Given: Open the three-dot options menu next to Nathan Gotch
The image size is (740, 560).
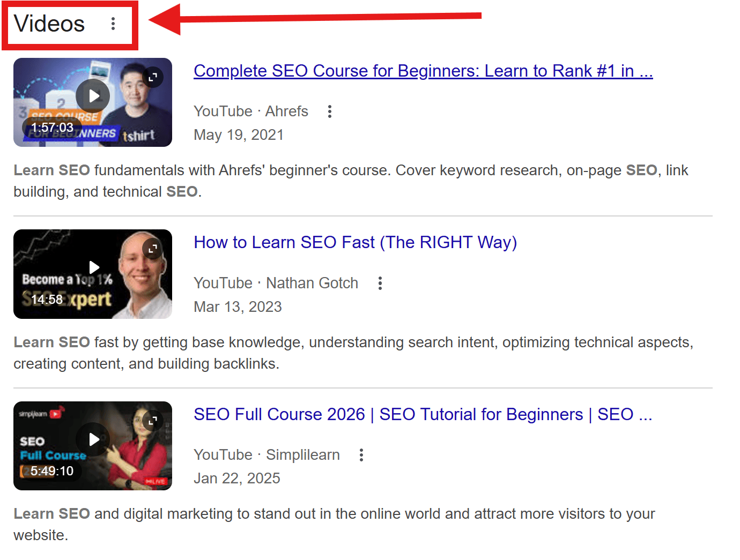Looking at the screenshot, I should point(380,283).
